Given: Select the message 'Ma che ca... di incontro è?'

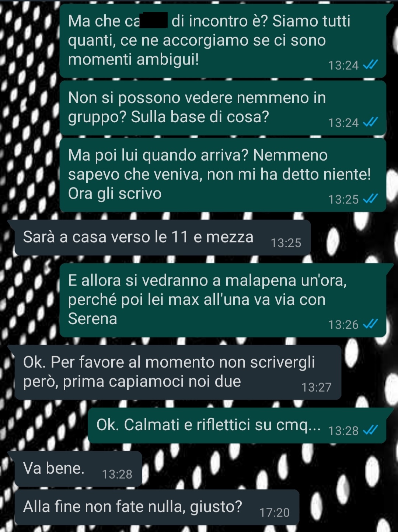Looking at the screenshot, I should [x=223, y=40].
